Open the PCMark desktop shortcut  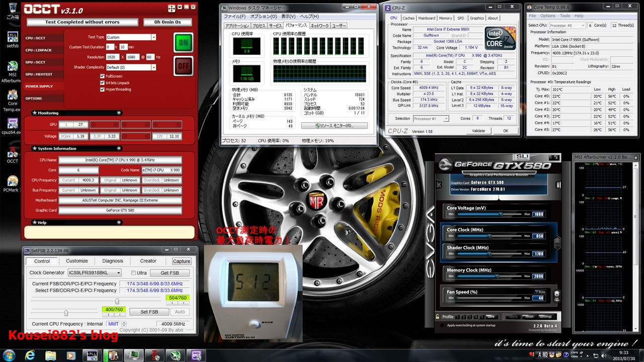click(13, 184)
